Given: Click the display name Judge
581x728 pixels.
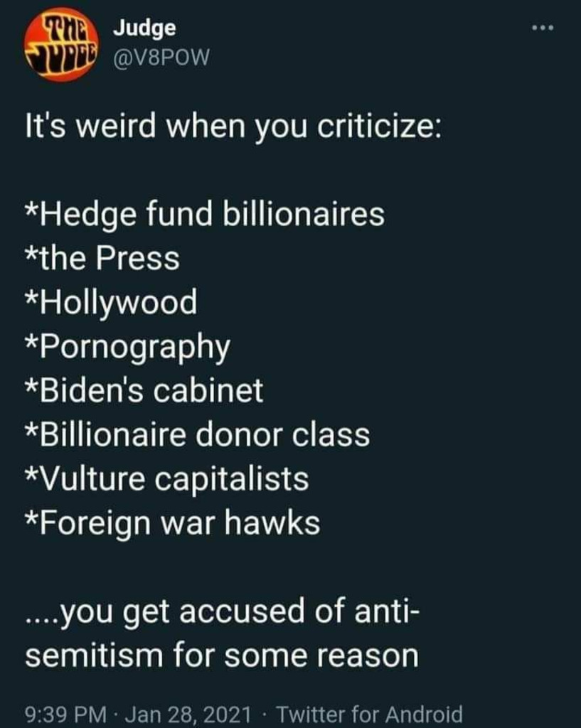Looking at the screenshot, I should (144, 28).
